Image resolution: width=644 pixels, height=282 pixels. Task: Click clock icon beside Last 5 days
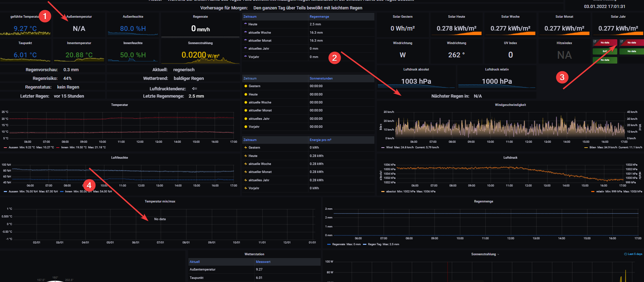point(626,254)
